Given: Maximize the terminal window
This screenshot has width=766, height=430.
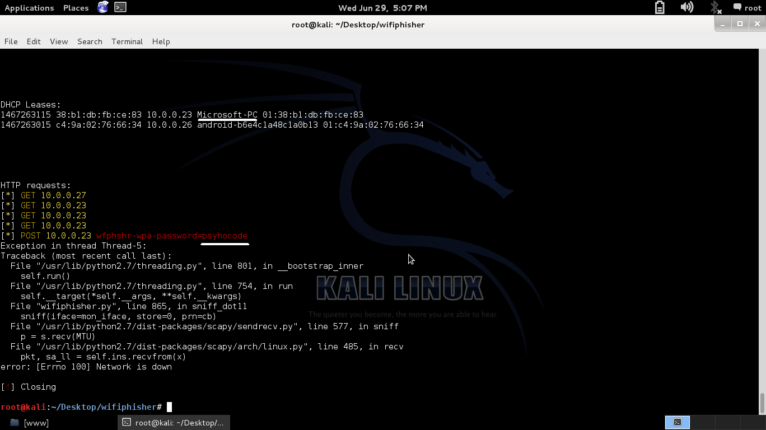Looking at the screenshot, I should [x=740, y=23].
